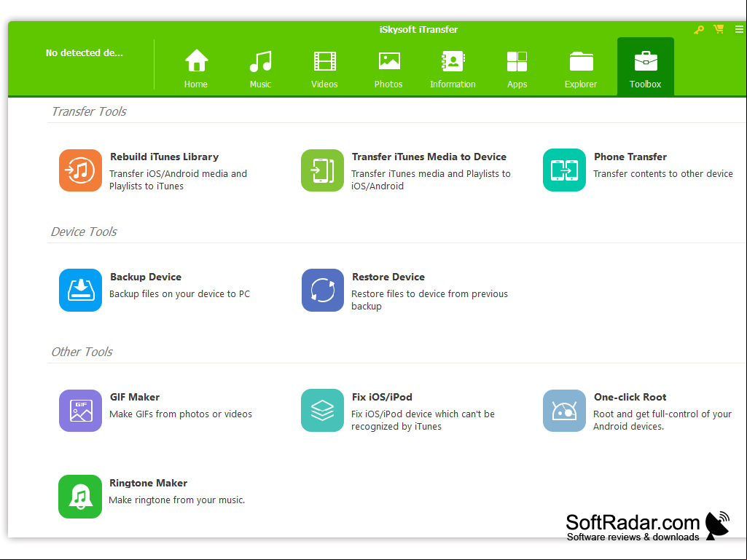Click the One-click Root title
The width and height of the screenshot is (747, 560).
point(630,397)
